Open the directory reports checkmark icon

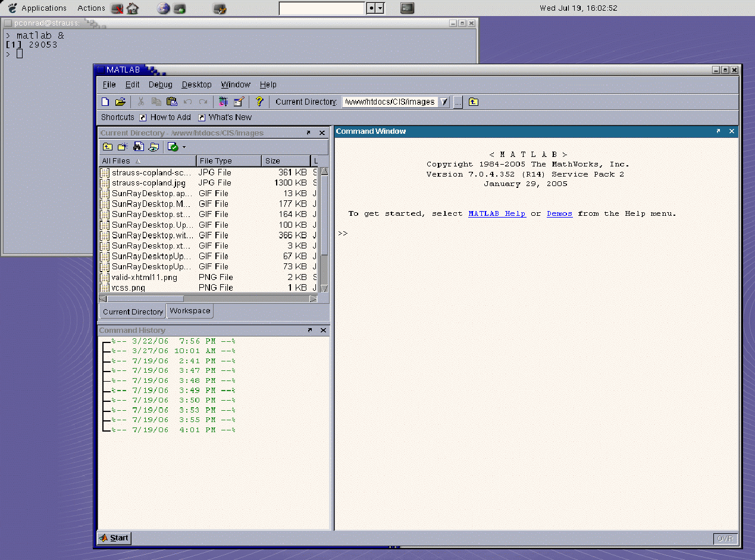point(173,147)
